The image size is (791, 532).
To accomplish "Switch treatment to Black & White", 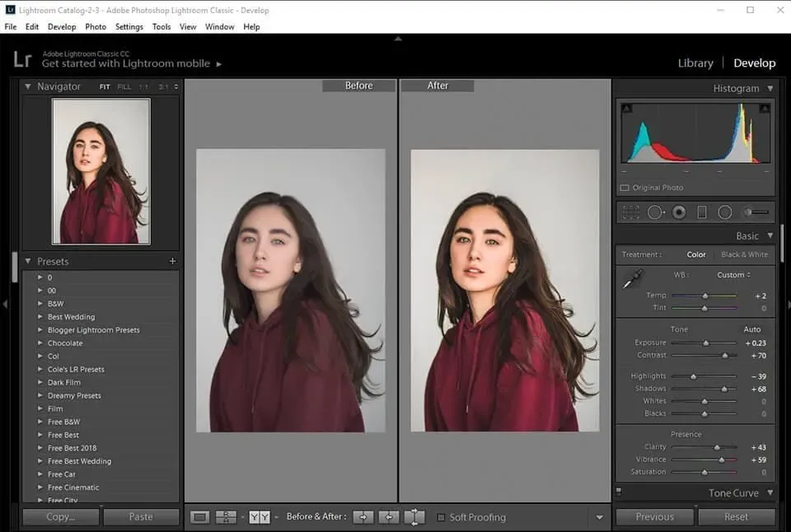I will pos(744,254).
